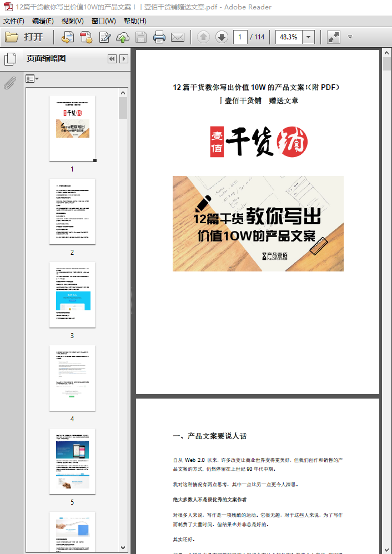Click the print icon
Viewport: 392px width, 554px height.
(159, 37)
